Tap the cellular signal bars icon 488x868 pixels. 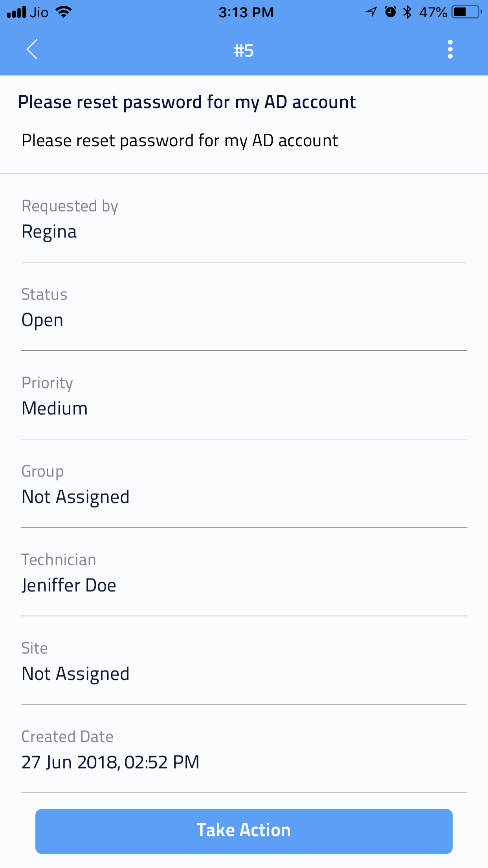coord(17,12)
